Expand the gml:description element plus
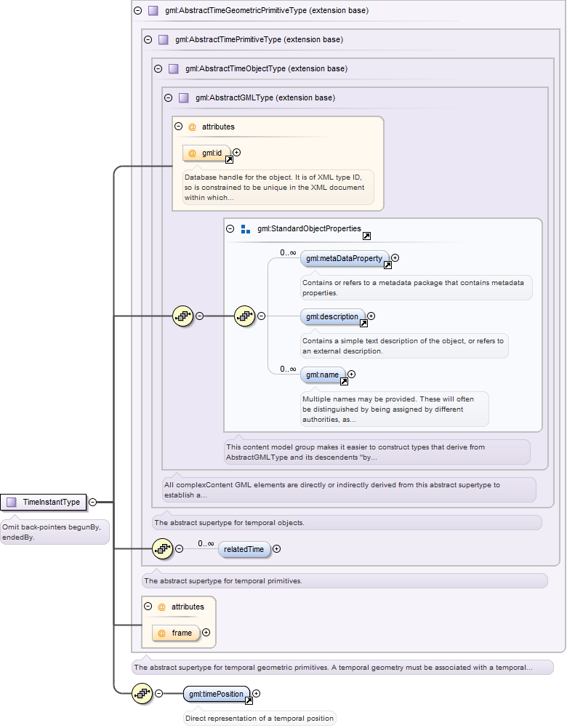Screen dimensions: 567x728 coord(371,316)
